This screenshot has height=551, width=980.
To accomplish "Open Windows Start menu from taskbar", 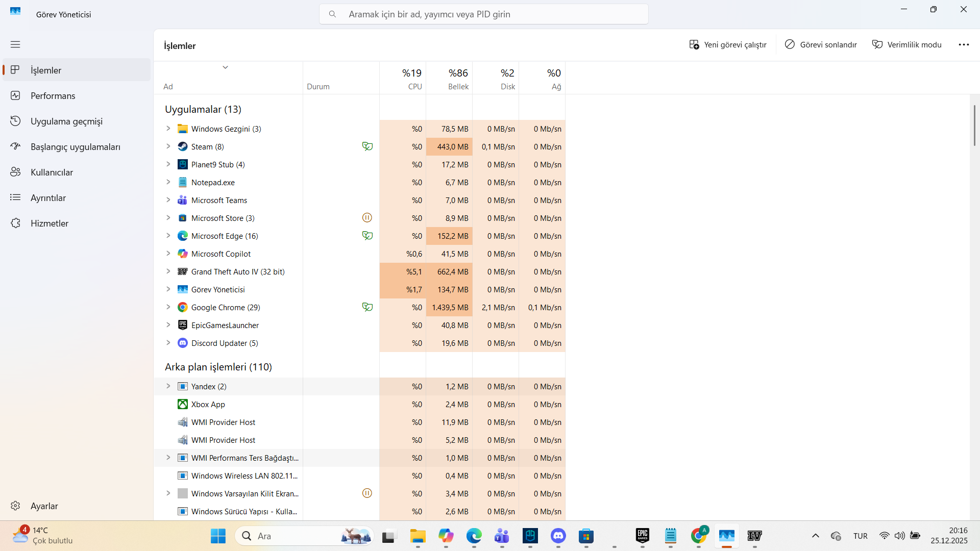I will click(218, 536).
